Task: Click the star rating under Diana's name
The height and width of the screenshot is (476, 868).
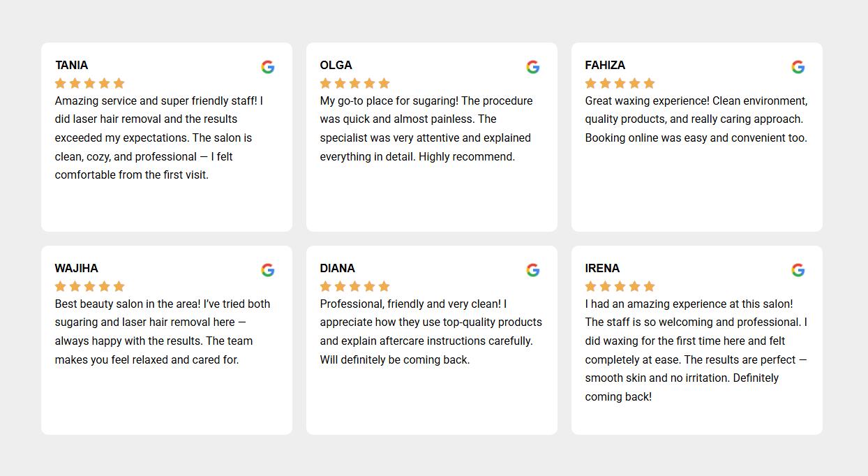Action: (x=354, y=286)
